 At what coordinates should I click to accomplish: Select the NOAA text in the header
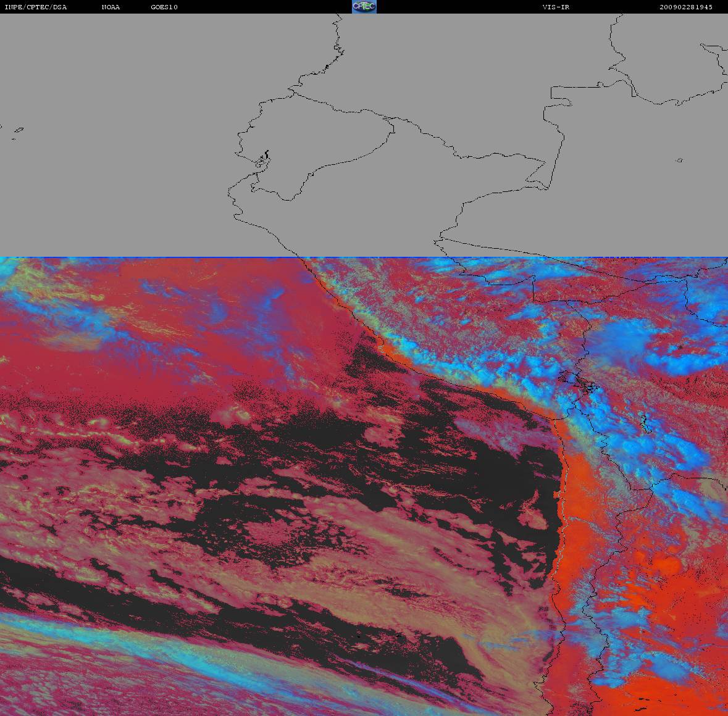coord(111,7)
